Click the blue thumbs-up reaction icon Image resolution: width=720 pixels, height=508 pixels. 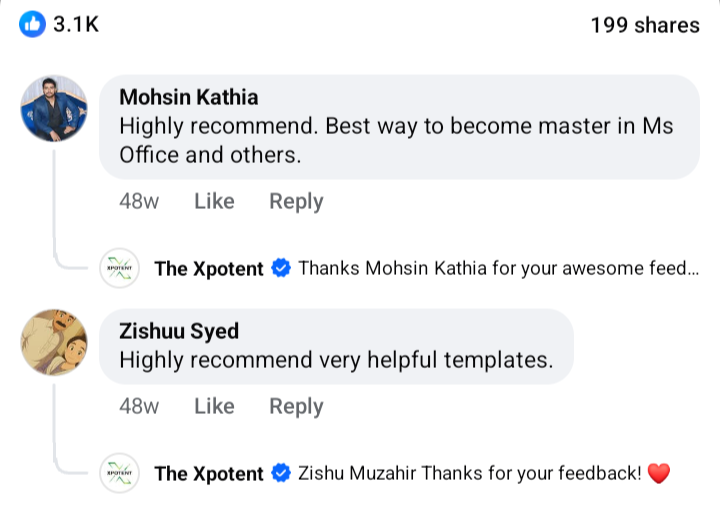32,25
